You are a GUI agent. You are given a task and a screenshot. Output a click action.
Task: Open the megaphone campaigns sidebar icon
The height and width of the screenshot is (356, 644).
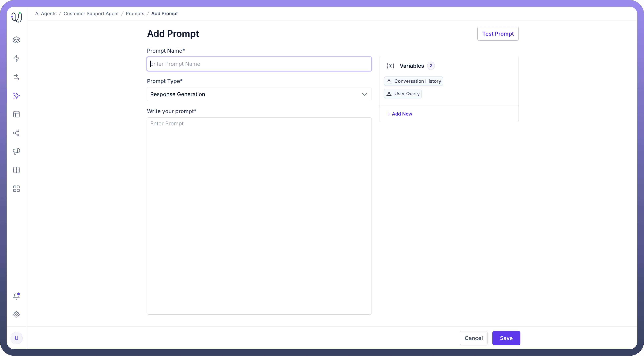point(16,151)
